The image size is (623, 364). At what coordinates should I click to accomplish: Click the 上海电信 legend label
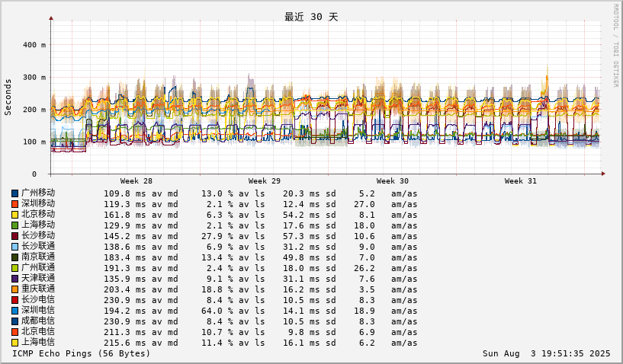pyautogui.click(x=38, y=343)
